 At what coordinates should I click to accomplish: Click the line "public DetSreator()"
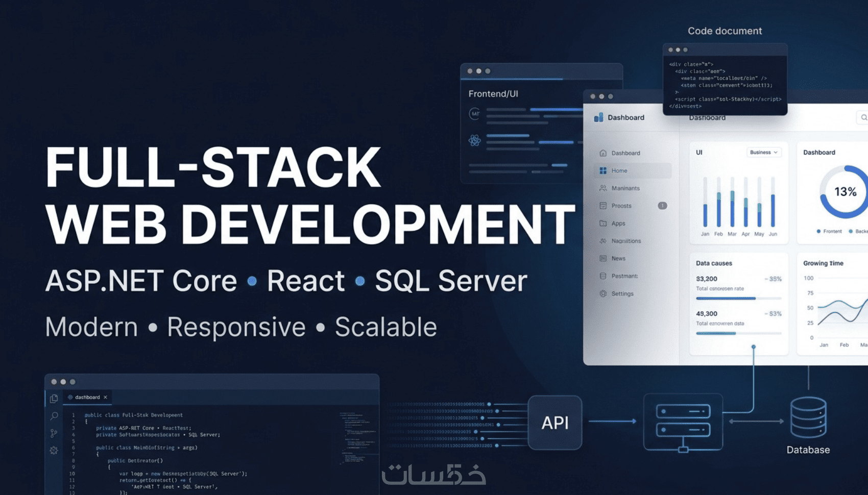135,461
